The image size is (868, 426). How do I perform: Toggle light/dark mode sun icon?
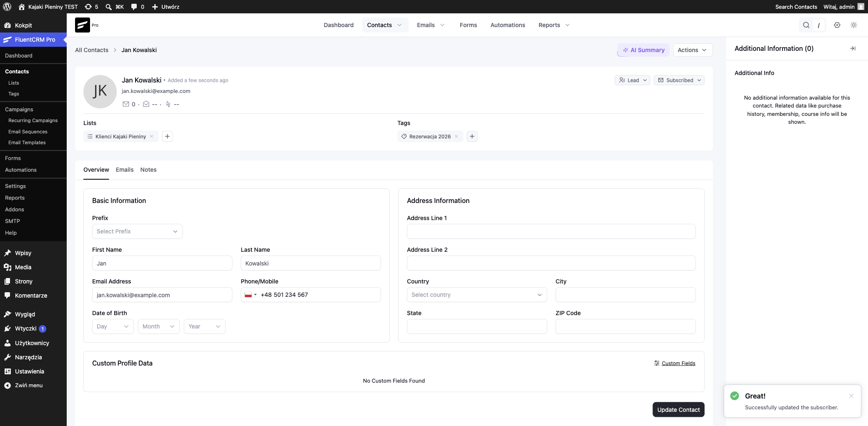[x=854, y=25]
